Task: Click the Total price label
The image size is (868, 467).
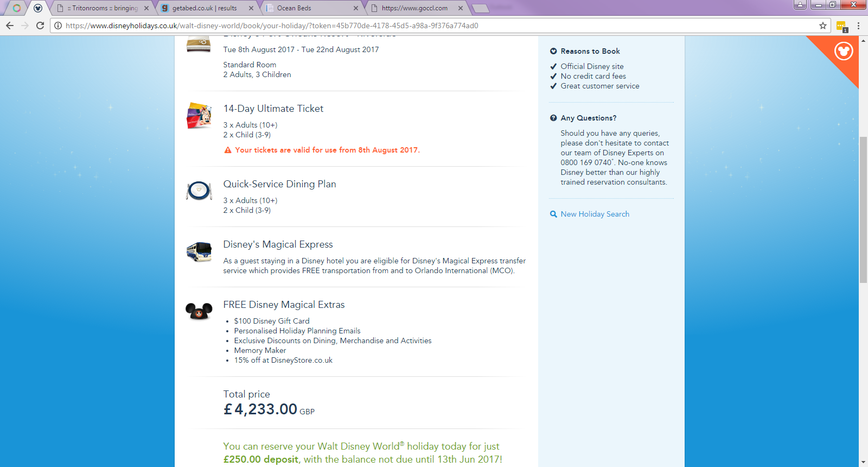Action: (247, 394)
